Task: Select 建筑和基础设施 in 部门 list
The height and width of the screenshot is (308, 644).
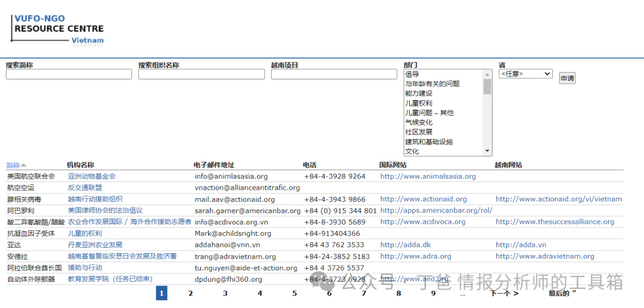Action: click(429, 142)
